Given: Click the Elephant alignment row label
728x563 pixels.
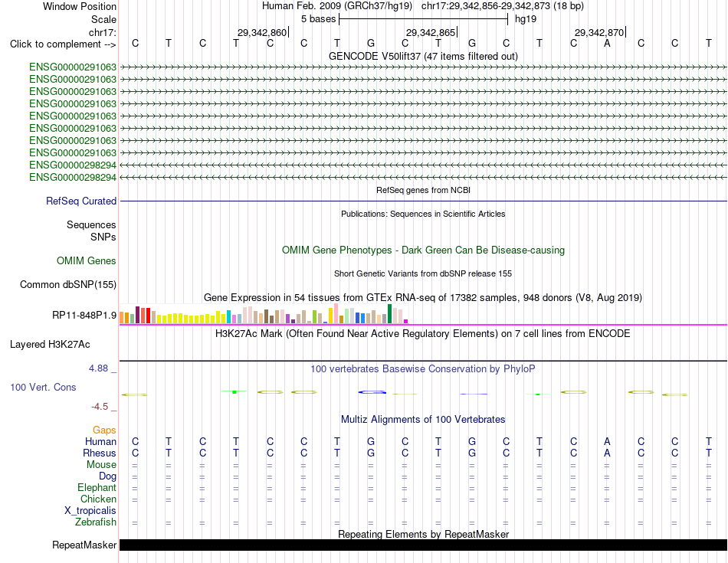Looking at the screenshot, I should (97, 488).
